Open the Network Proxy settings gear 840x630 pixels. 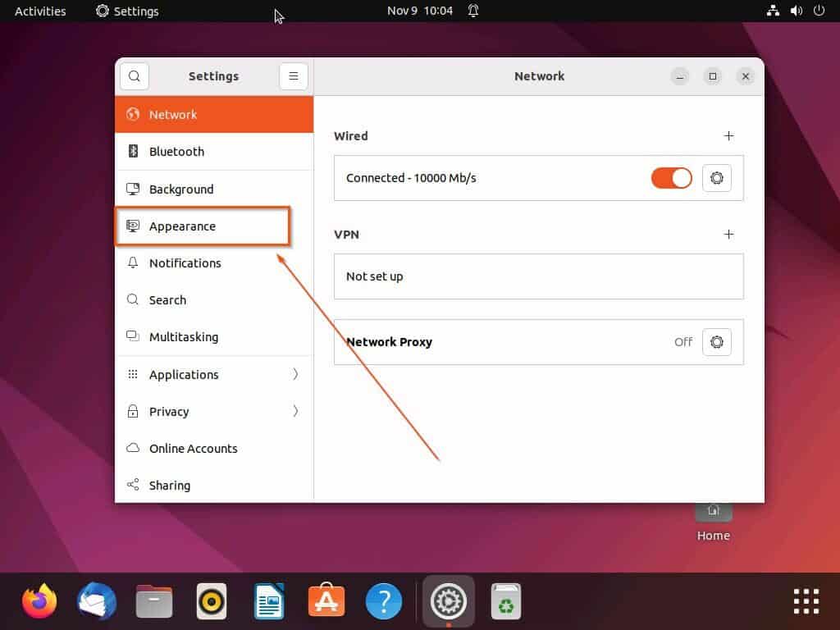click(716, 342)
